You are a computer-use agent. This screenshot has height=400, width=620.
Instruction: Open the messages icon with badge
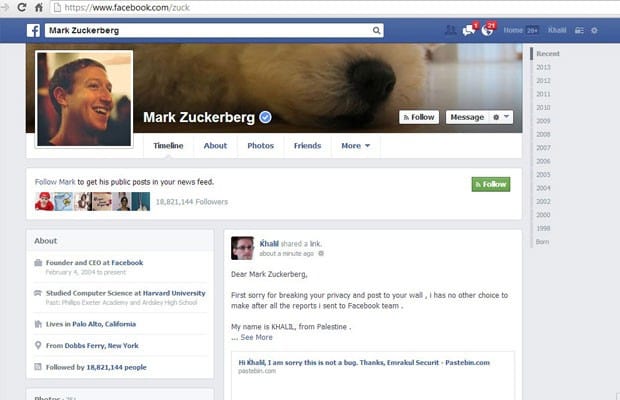[x=470, y=30]
